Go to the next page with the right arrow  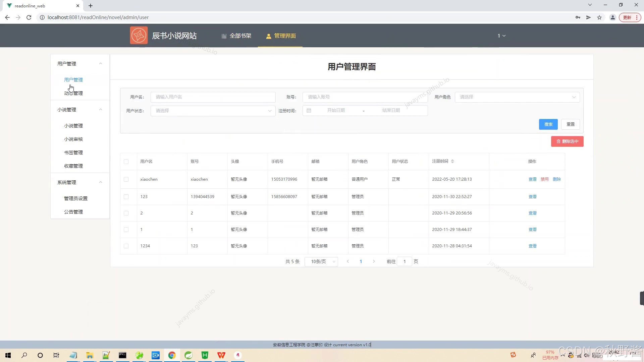tap(374, 261)
